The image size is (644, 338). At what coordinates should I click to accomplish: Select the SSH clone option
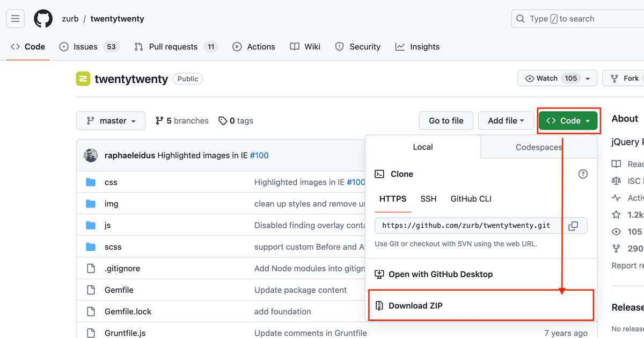tap(428, 199)
